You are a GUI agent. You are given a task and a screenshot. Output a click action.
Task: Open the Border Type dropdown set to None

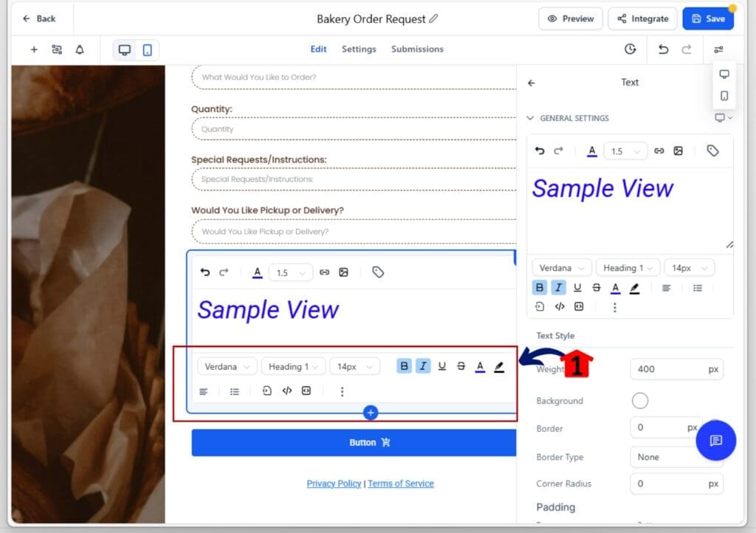click(x=676, y=456)
